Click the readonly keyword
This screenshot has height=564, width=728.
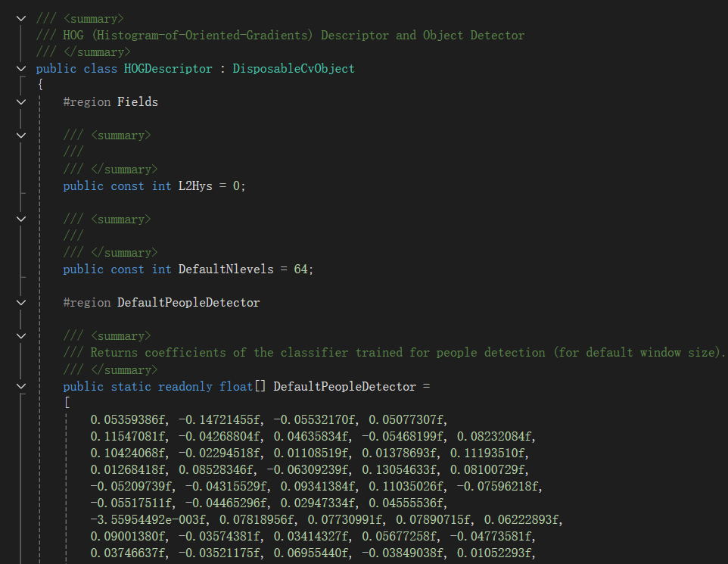pos(185,387)
